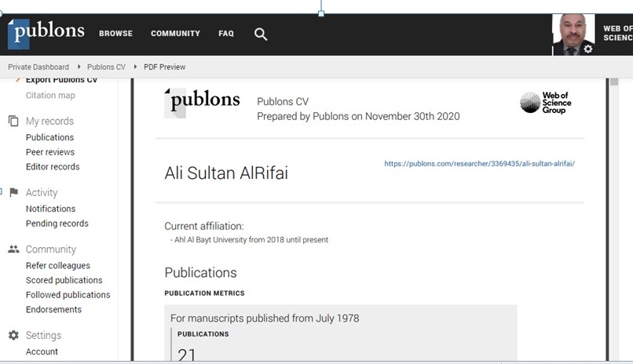Click the Settings gear icon in sidebar
Viewport: 633px width, 364px height.
pos(13,335)
